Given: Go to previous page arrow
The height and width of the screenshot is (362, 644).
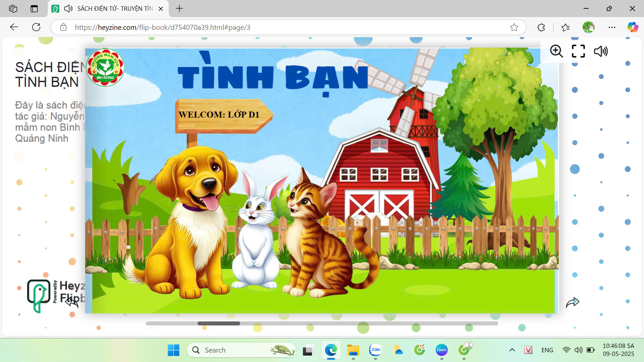Looking at the screenshot, I should click(71, 302).
